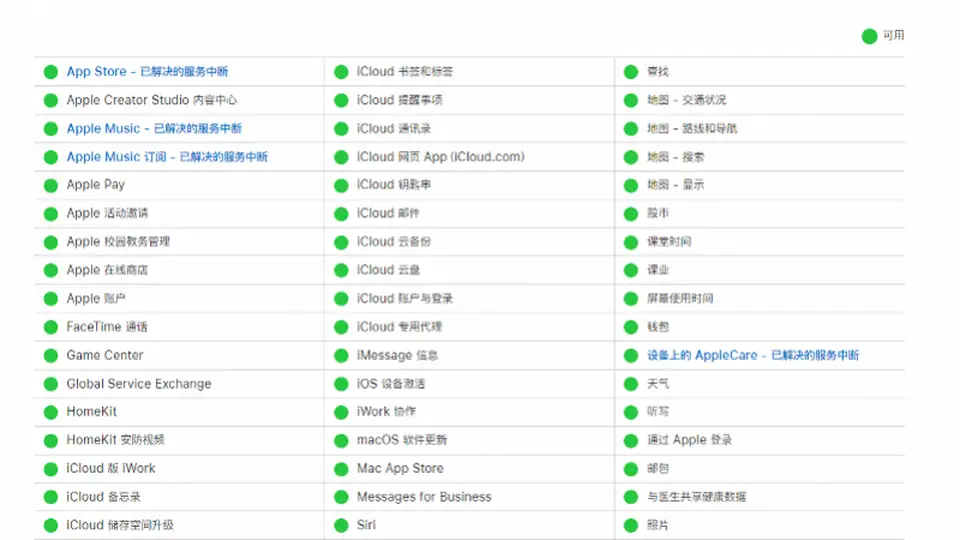Click the status indicator beside 课业

631,270
